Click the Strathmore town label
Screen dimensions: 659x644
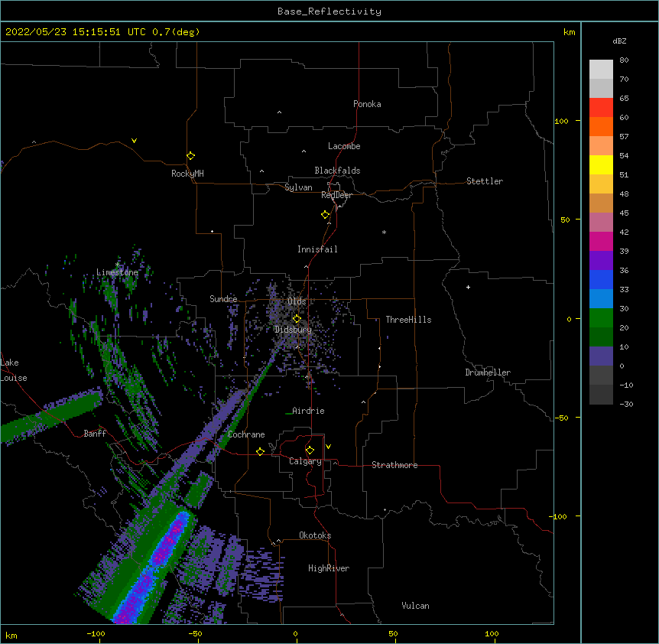[394, 465]
